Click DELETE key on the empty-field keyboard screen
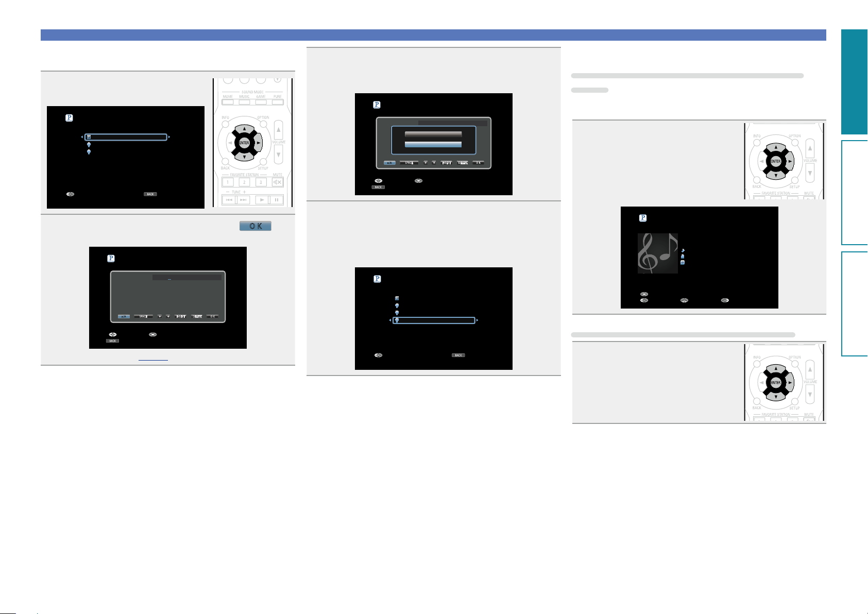Viewport: 868px width, 614px height. [197, 316]
